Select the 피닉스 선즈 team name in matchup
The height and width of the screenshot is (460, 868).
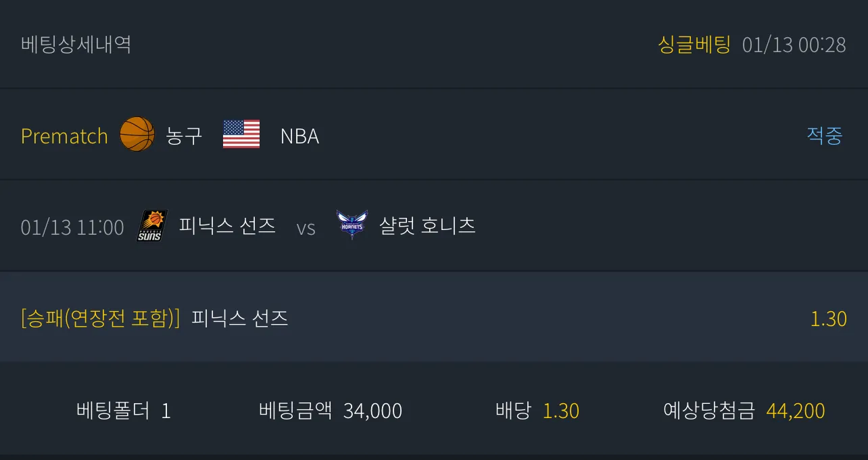[227, 225]
